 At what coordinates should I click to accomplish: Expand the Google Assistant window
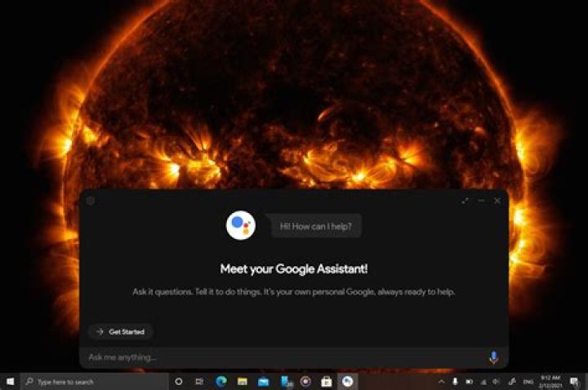[465, 201]
